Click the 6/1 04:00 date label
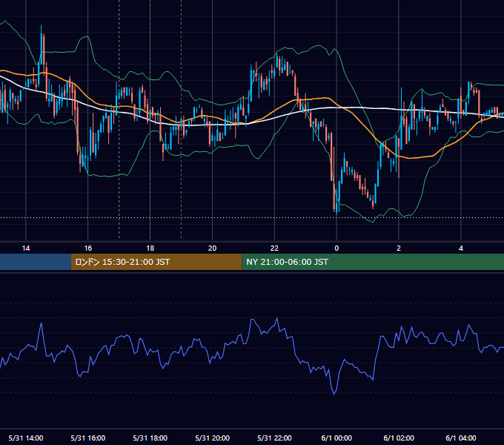 [x=461, y=438]
